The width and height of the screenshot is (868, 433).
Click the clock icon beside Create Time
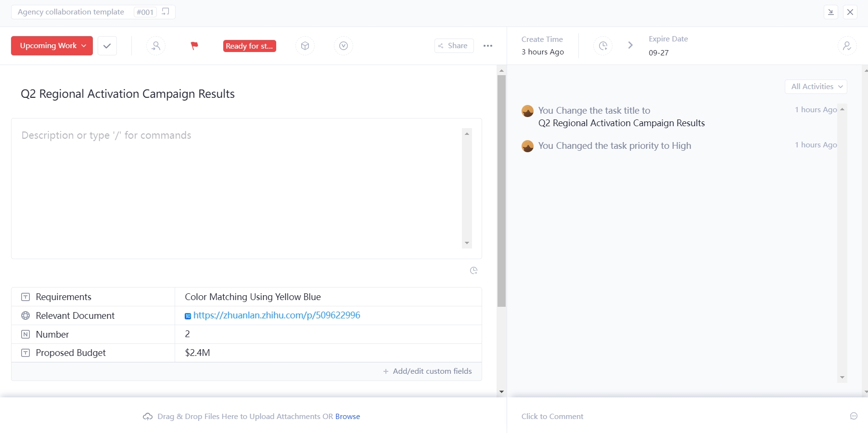tap(603, 46)
